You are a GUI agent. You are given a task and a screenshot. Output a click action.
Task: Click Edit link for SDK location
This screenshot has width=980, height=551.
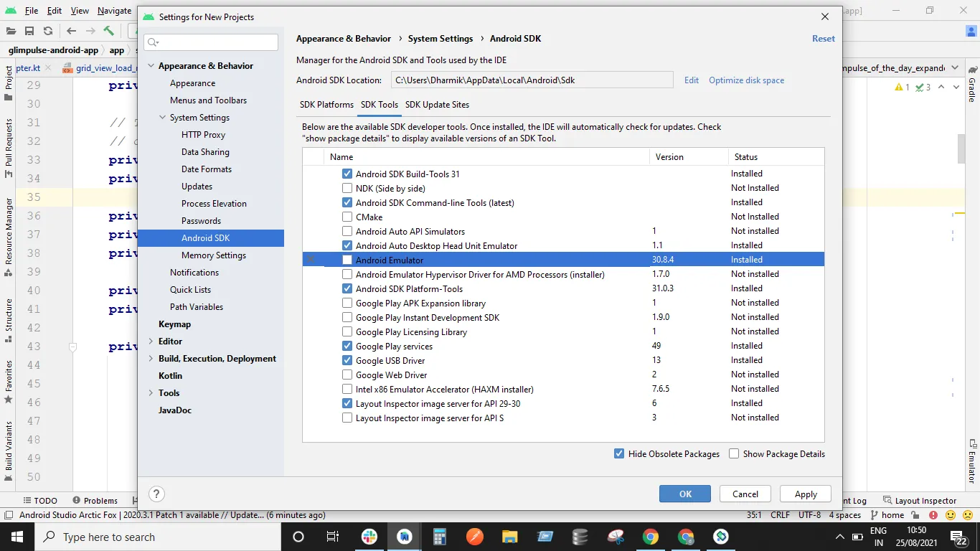pos(692,80)
